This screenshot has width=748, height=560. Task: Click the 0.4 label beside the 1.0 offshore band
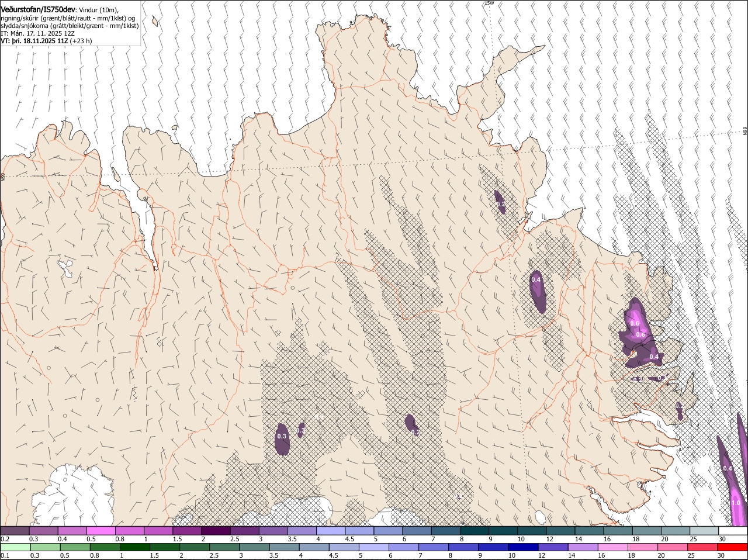click(x=728, y=468)
